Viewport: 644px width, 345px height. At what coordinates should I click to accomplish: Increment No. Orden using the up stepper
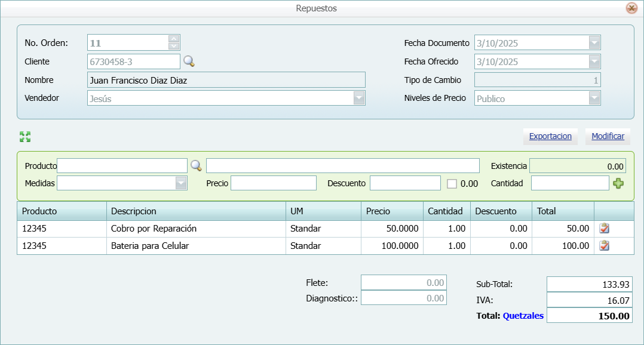click(173, 38)
